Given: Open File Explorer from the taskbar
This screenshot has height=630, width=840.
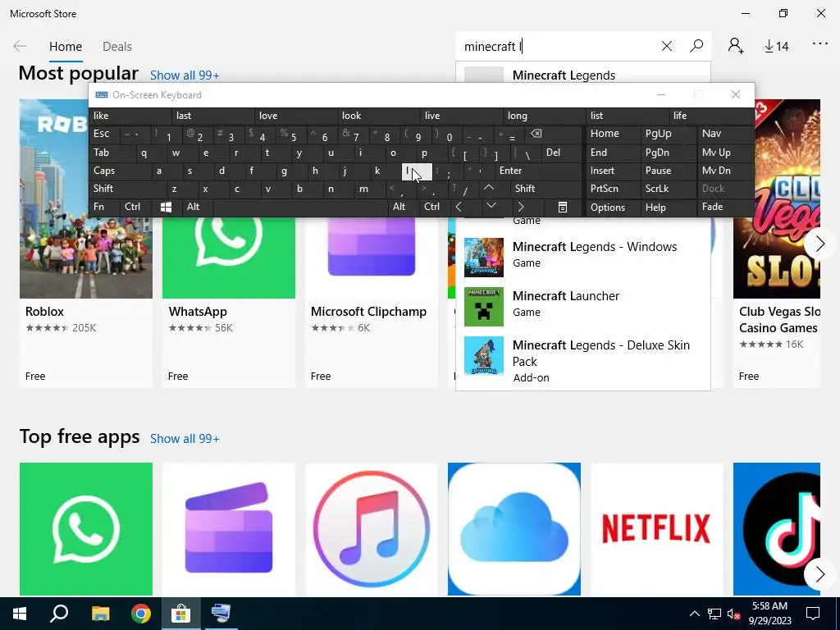Looking at the screenshot, I should coord(100,614).
